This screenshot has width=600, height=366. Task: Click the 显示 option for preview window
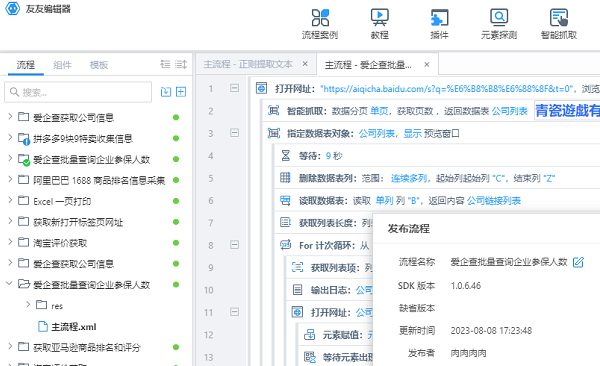pos(412,133)
